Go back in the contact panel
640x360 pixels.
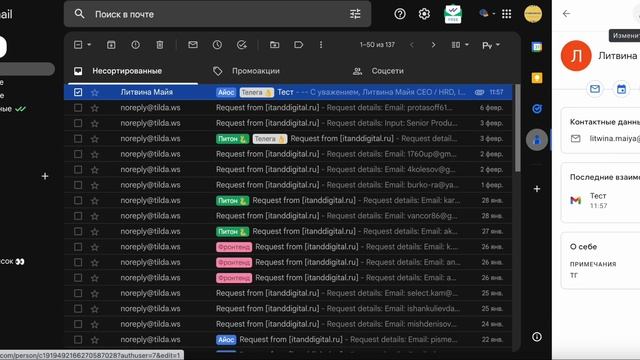click(566, 14)
